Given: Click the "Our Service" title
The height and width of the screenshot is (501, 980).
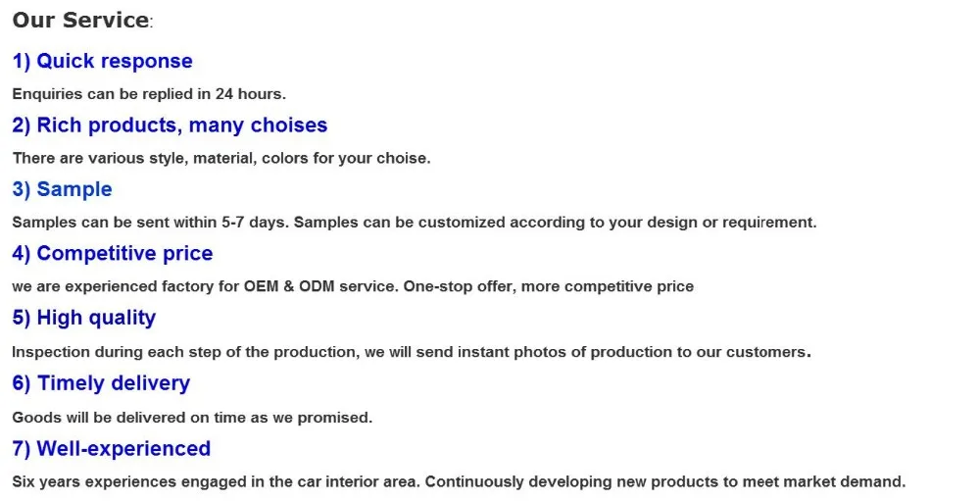Looking at the screenshot, I should (81, 21).
